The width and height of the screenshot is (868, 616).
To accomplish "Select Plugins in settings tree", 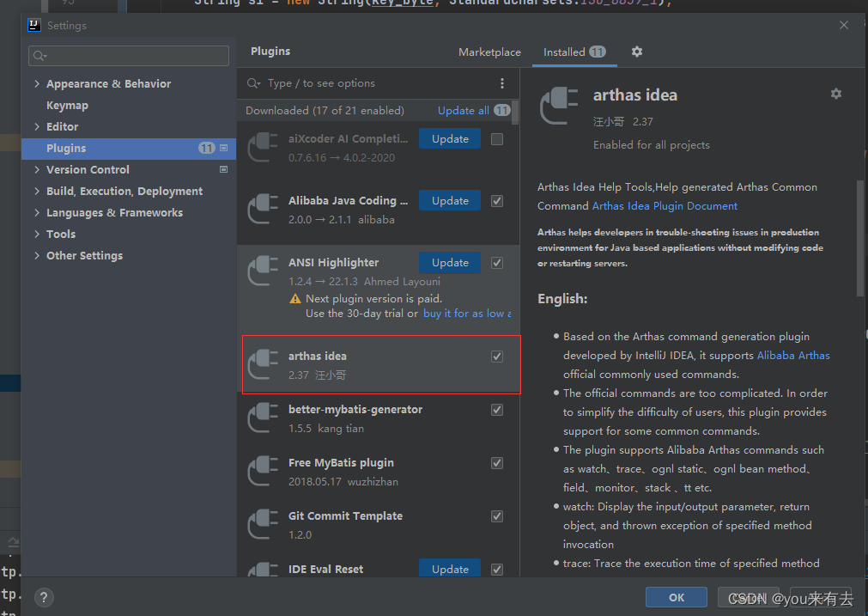I will (x=129, y=149).
